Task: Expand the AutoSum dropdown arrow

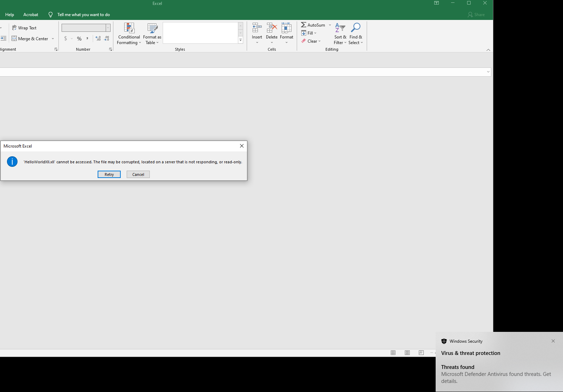Action: pyautogui.click(x=330, y=25)
